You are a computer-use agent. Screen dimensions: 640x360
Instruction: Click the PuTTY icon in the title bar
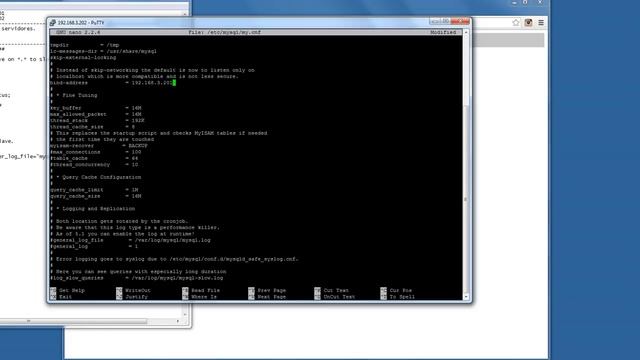click(53, 22)
